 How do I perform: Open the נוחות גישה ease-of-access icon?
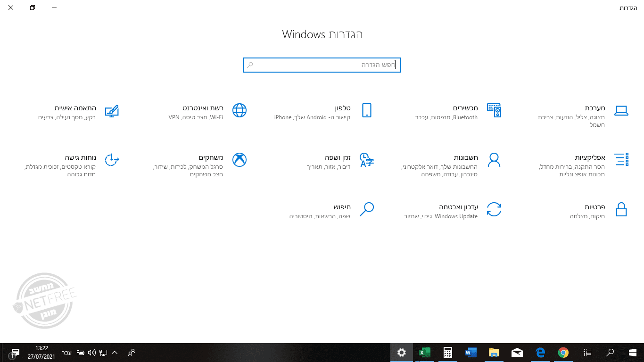coord(112,160)
